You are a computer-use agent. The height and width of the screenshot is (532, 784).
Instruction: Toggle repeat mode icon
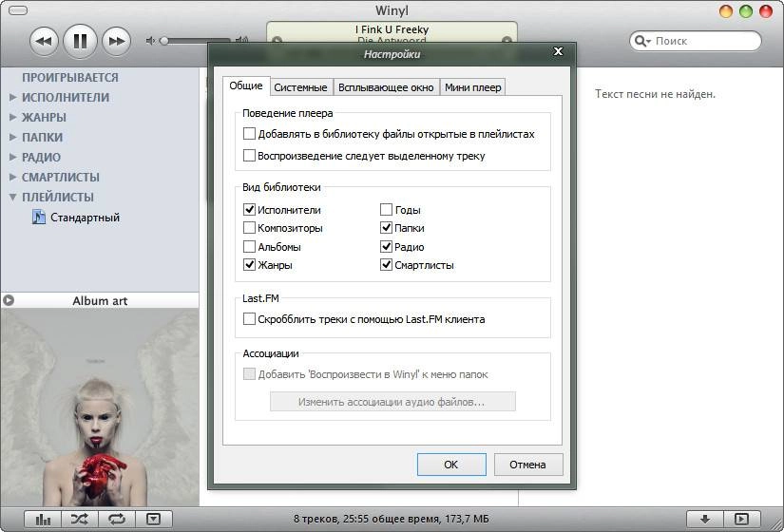click(x=117, y=519)
